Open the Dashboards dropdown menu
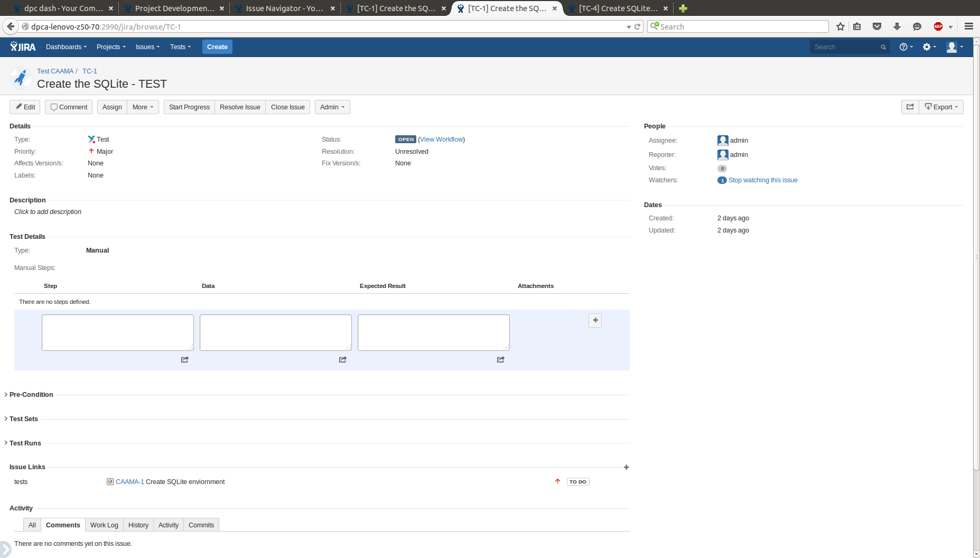980x558 pixels. tap(66, 47)
